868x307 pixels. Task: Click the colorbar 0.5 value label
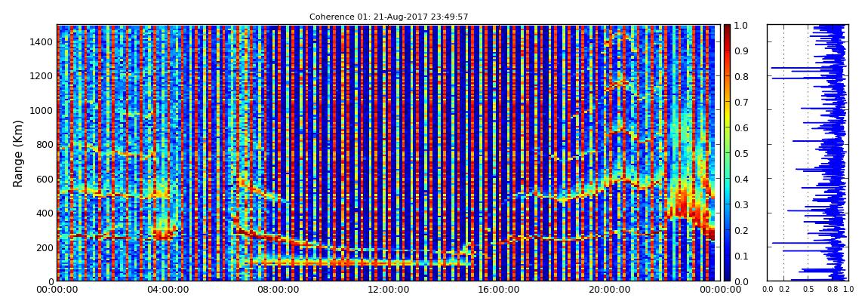click(x=743, y=153)
